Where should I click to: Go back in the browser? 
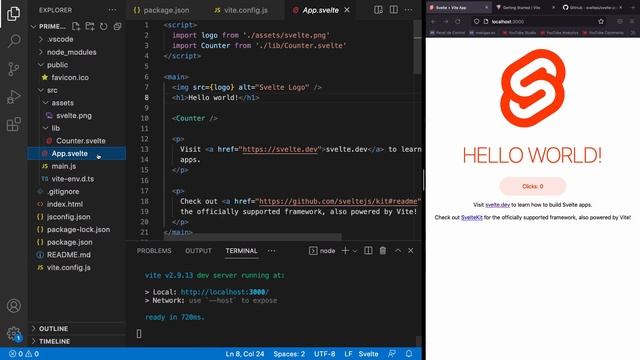[433, 21]
